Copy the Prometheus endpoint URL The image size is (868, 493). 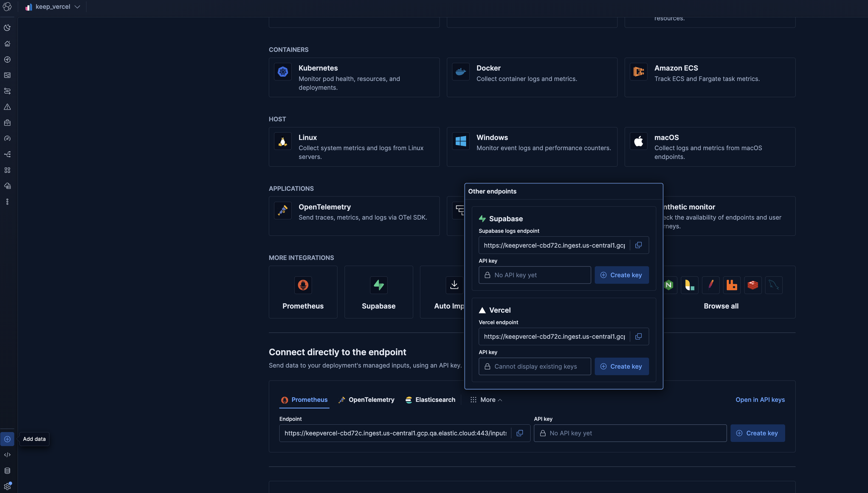pos(520,433)
